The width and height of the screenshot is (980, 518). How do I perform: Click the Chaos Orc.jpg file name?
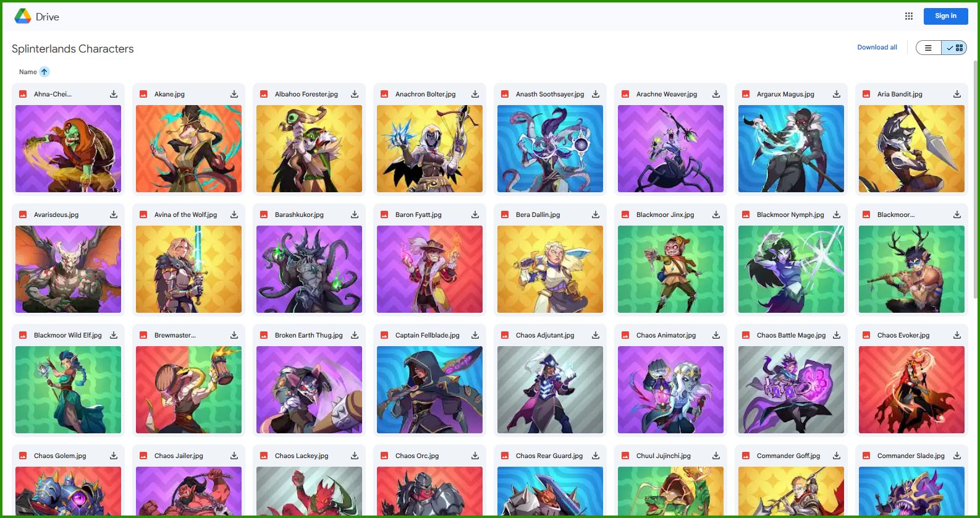click(417, 456)
